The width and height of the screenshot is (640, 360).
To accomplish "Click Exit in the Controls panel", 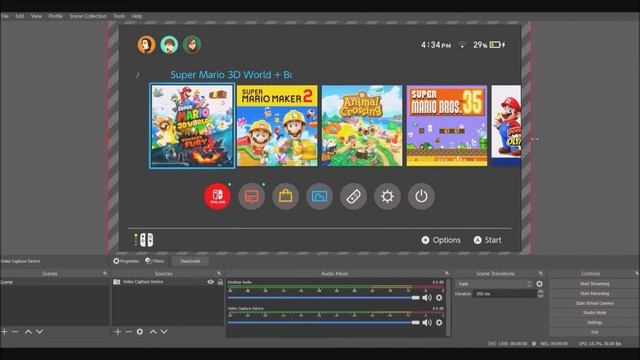I will [594, 332].
